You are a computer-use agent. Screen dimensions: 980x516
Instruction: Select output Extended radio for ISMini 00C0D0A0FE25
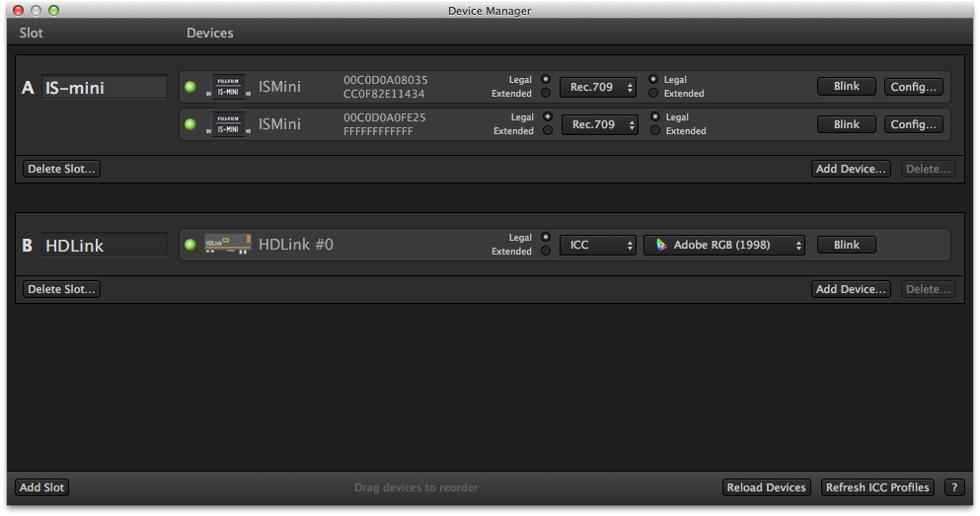pos(655,130)
